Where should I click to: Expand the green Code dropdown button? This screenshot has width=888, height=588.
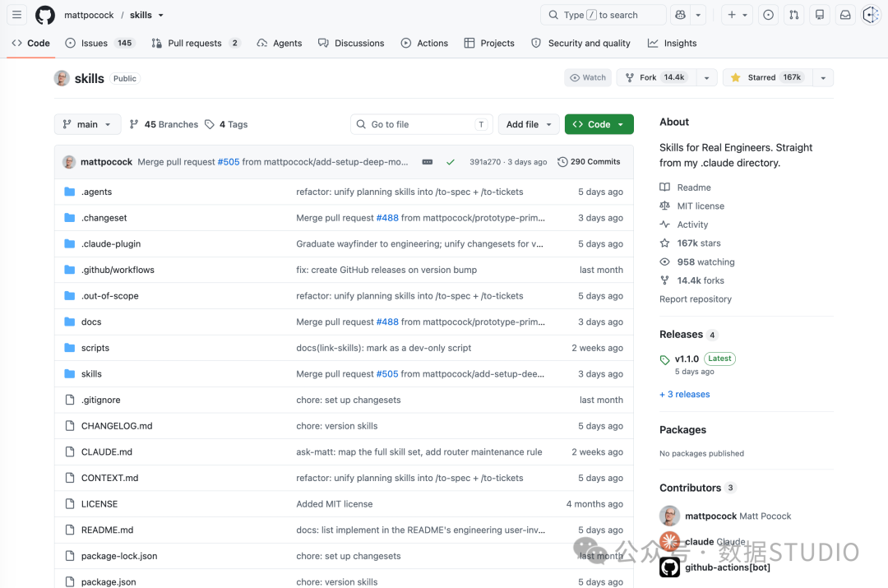(x=599, y=125)
